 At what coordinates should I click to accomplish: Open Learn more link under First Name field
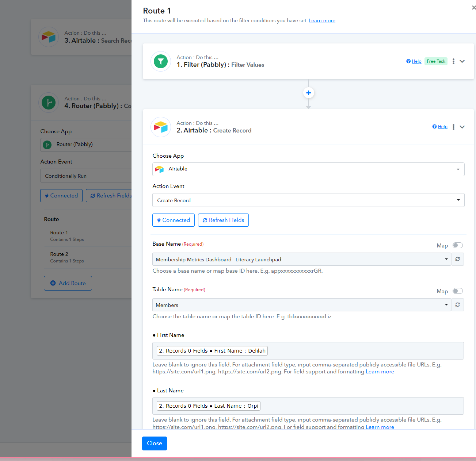[380, 372]
